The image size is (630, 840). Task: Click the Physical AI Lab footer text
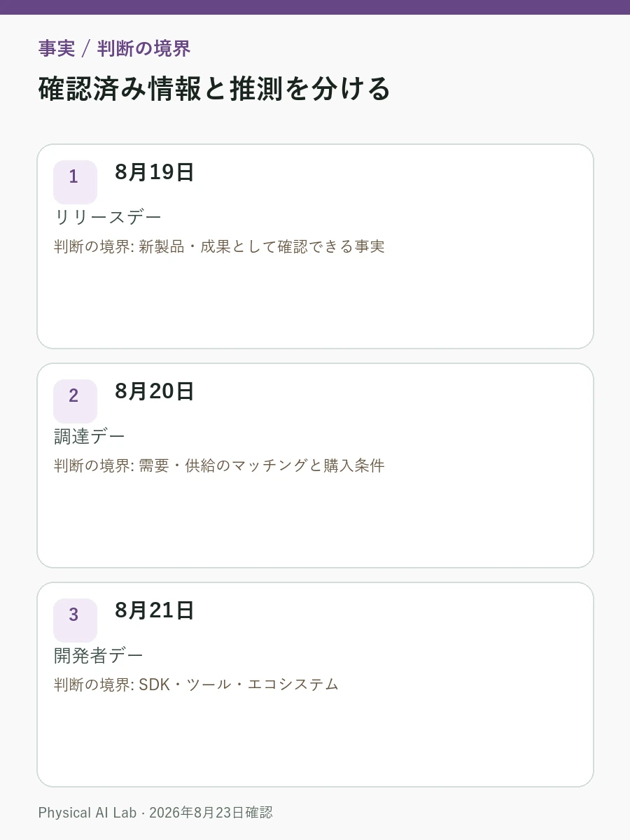pyautogui.click(x=87, y=813)
